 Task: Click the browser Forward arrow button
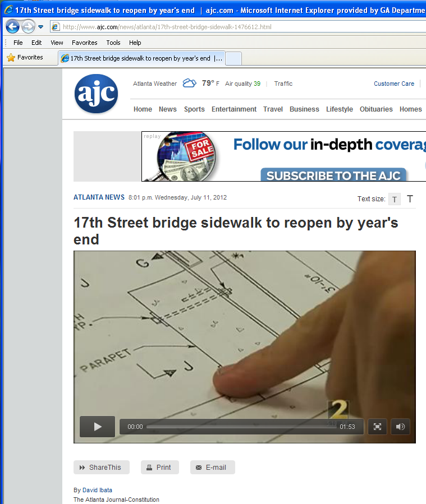click(28, 26)
